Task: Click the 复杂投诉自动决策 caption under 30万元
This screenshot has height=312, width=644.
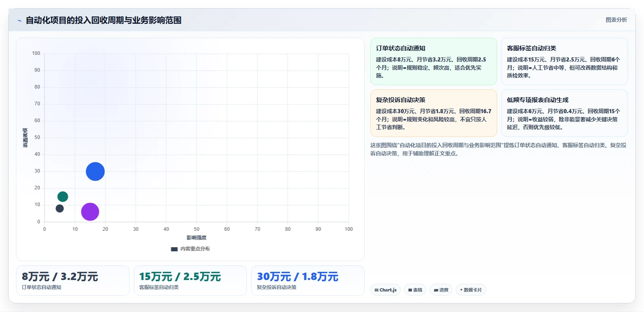Action: 276,287
